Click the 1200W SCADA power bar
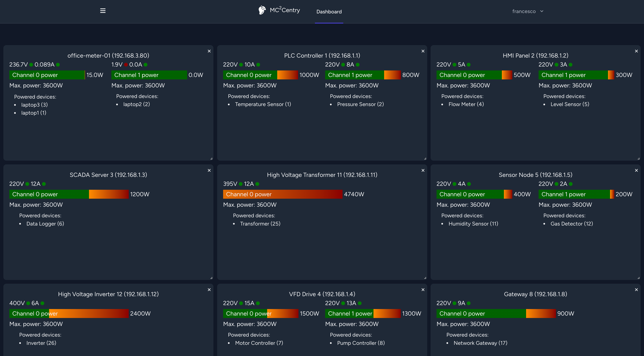Viewport: 644px width, 356px height. [x=69, y=194]
